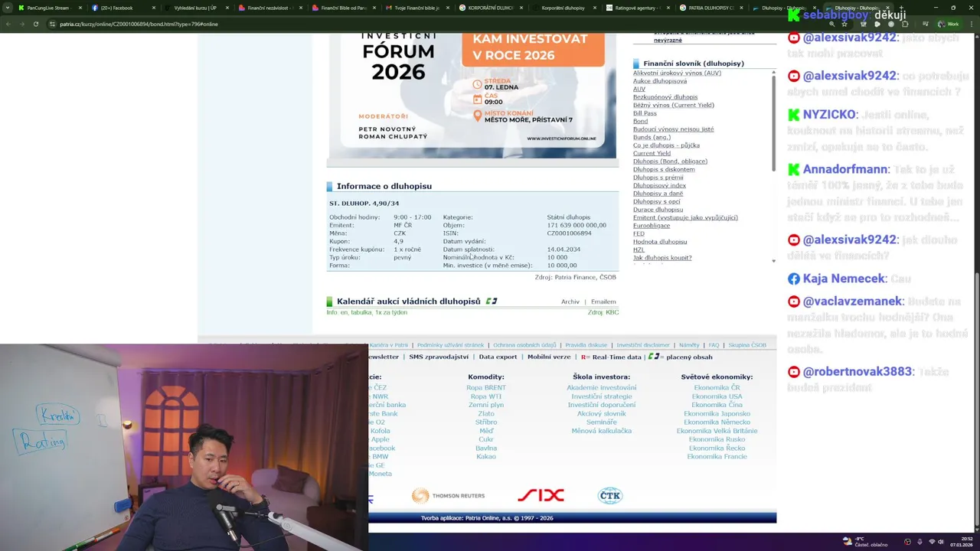Open the weather widget in taskbar
The width and height of the screenshot is (980, 551).
864,542
